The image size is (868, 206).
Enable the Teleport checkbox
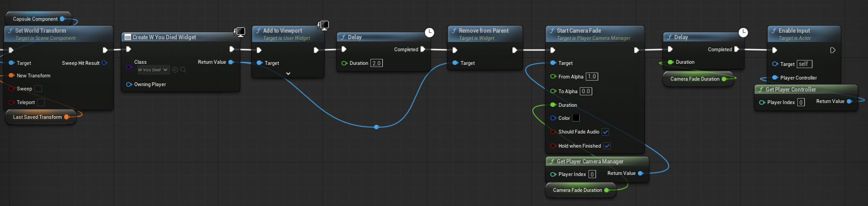[41, 102]
